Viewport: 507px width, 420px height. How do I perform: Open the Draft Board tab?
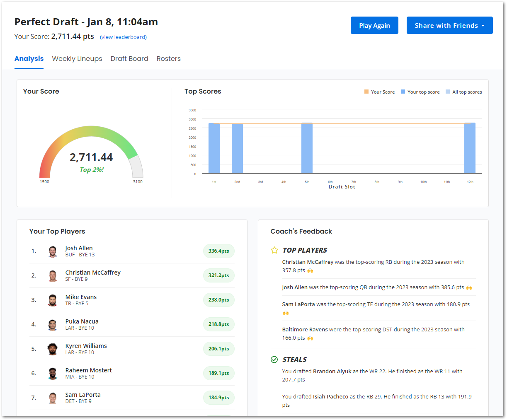click(129, 59)
